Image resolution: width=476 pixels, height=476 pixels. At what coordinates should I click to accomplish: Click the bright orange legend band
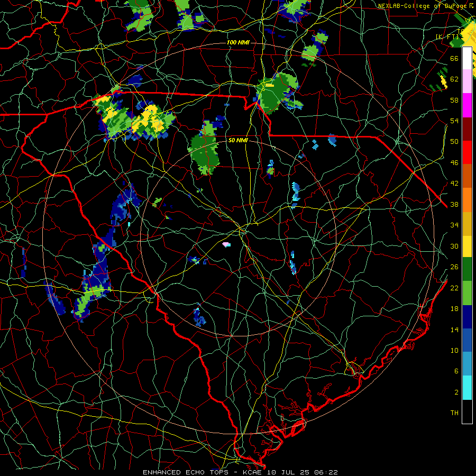click(467, 200)
